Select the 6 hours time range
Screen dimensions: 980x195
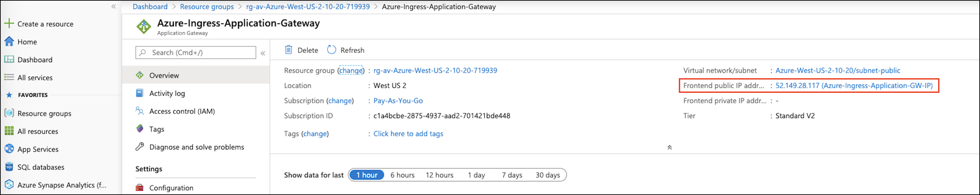pos(403,175)
